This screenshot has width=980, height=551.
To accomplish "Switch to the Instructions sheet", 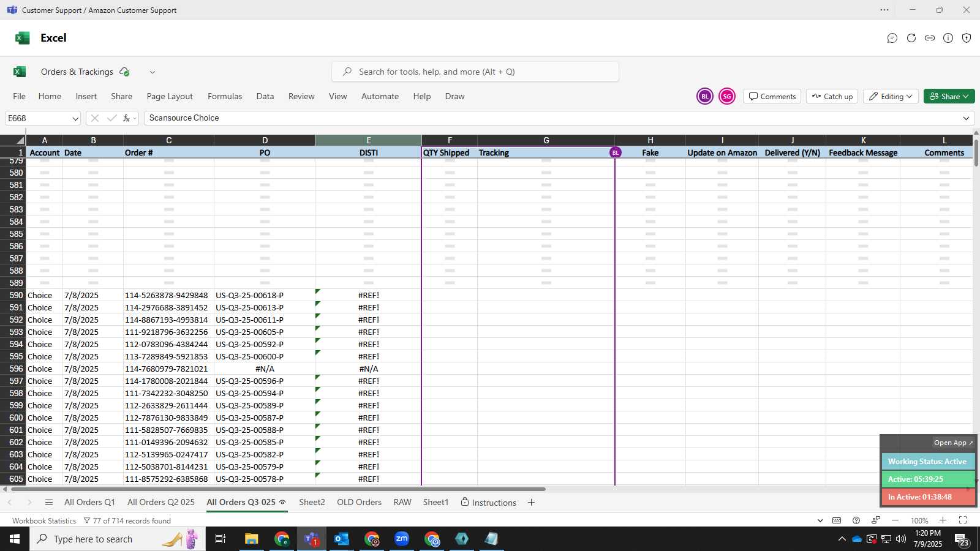I will click(x=488, y=502).
